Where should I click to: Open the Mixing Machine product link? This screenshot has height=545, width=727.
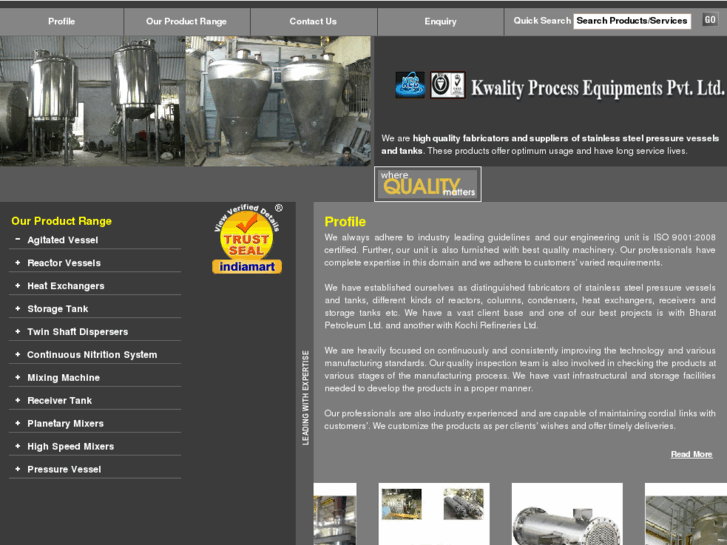click(x=64, y=378)
